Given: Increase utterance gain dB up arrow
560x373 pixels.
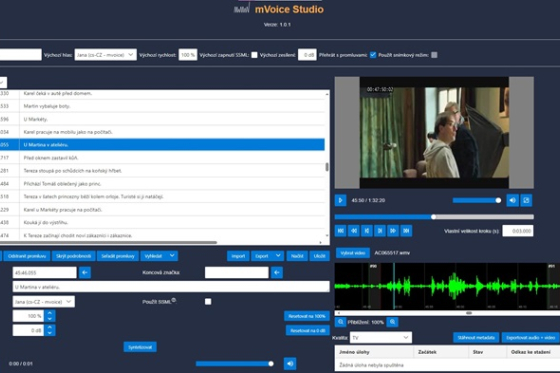Looking at the screenshot, I should point(50,327).
